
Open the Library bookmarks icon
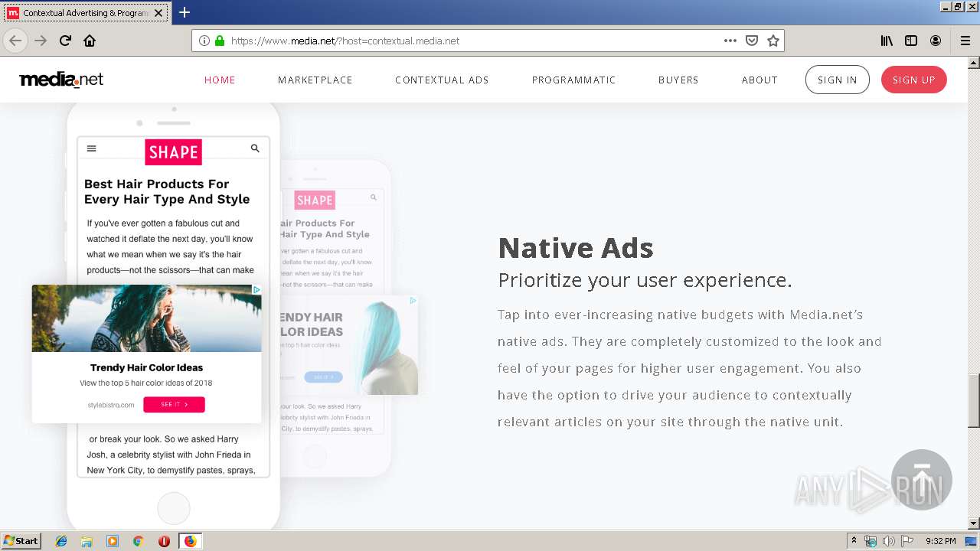(x=887, y=41)
